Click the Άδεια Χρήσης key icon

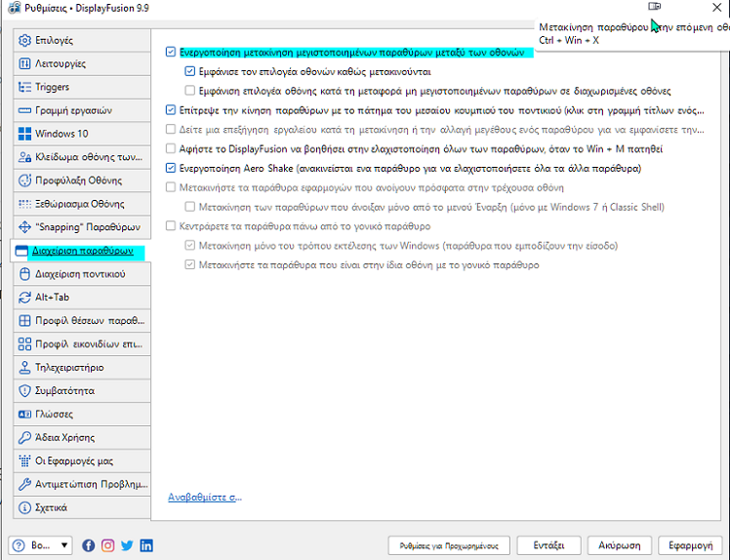(24, 438)
